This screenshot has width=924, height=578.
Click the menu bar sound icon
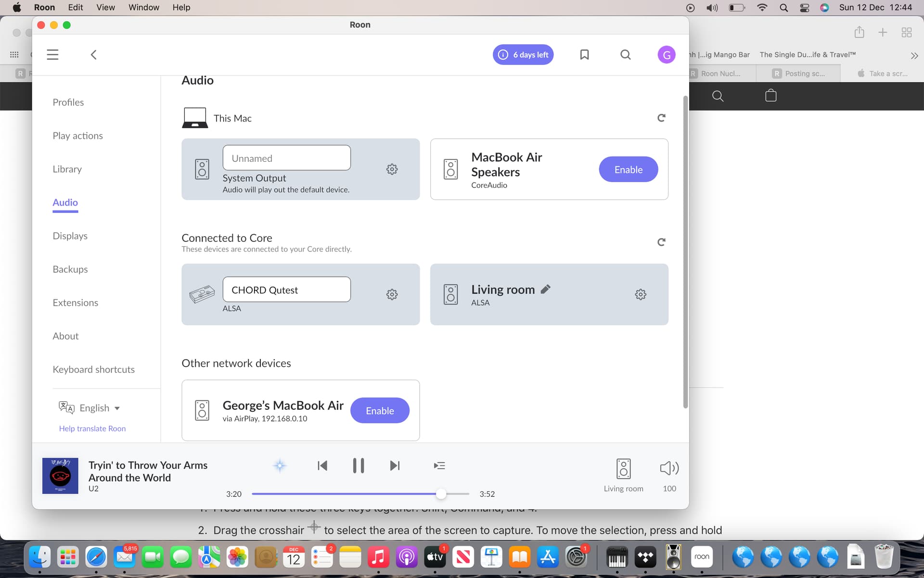[x=712, y=7]
